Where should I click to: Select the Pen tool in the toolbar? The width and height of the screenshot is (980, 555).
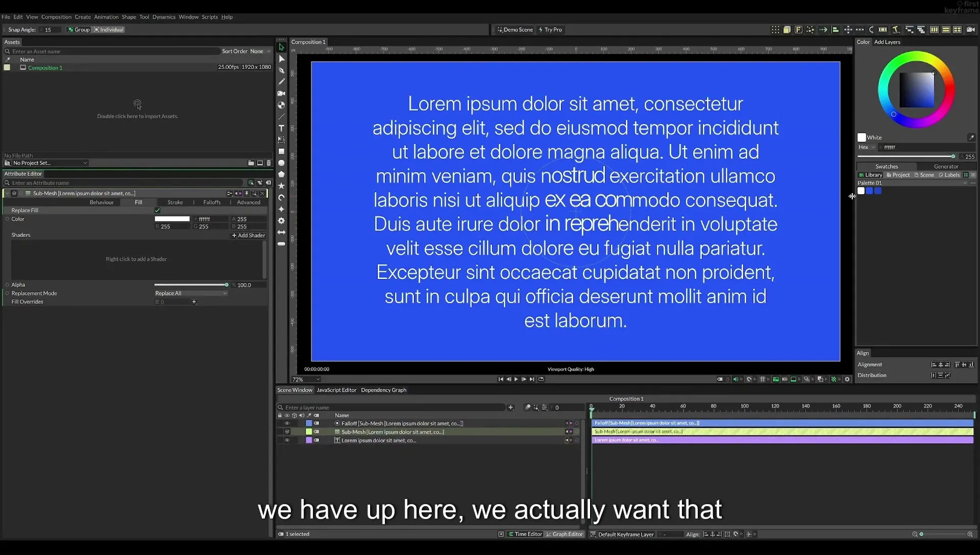coord(281,70)
